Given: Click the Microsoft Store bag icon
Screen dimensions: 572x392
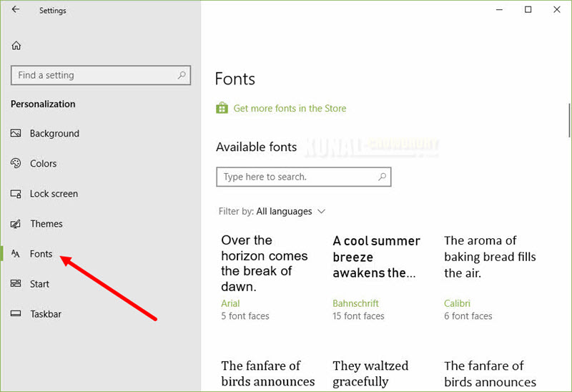Looking at the screenshot, I should pos(222,108).
